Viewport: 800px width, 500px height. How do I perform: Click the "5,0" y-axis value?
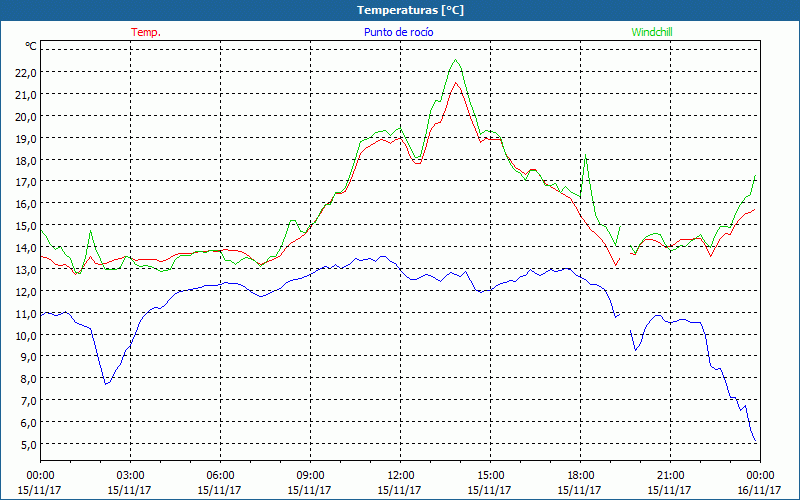tap(28, 445)
